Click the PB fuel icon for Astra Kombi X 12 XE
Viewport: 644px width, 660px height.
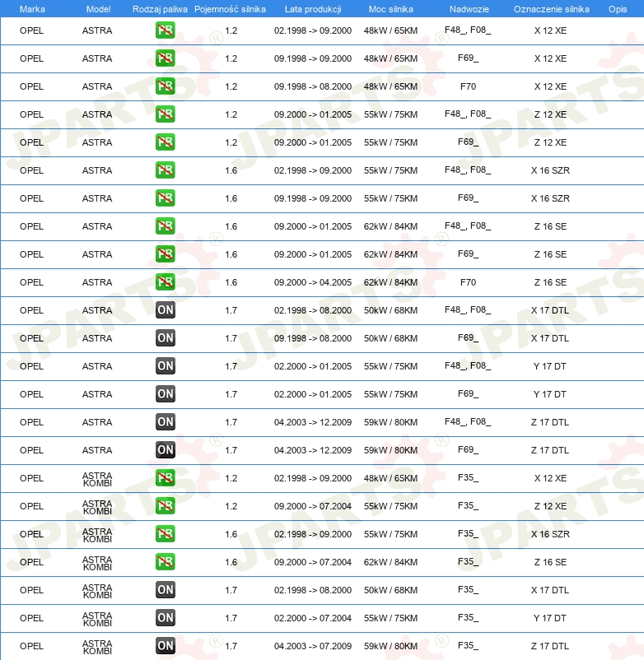(166, 478)
